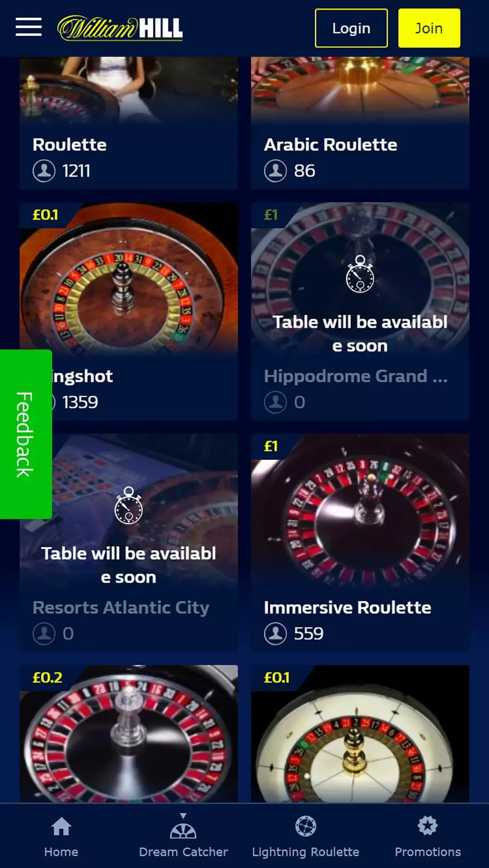Tap the Promotions star icon
The height and width of the screenshot is (868, 489).
[427, 825]
